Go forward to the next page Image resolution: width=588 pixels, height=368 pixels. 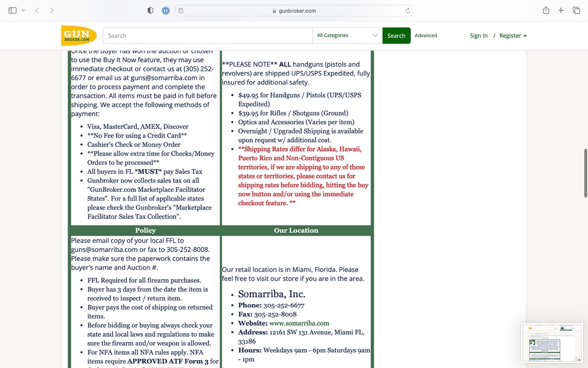[51, 10]
